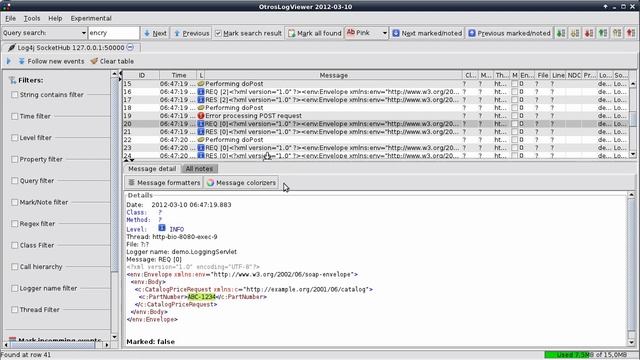Enable the Regex filter checkbox
Screen dimensions: 640x360
pyautogui.click(x=15, y=224)
